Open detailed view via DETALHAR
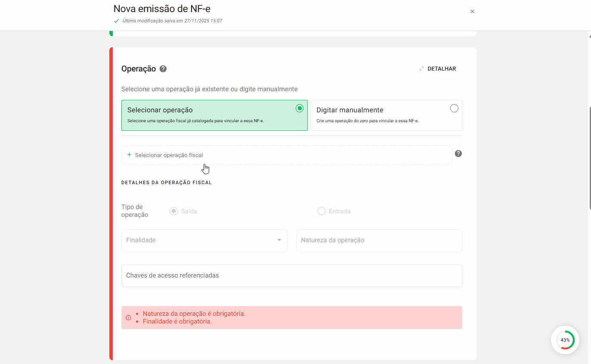Viewport: 591px width, 364px height. coord(441,68)
